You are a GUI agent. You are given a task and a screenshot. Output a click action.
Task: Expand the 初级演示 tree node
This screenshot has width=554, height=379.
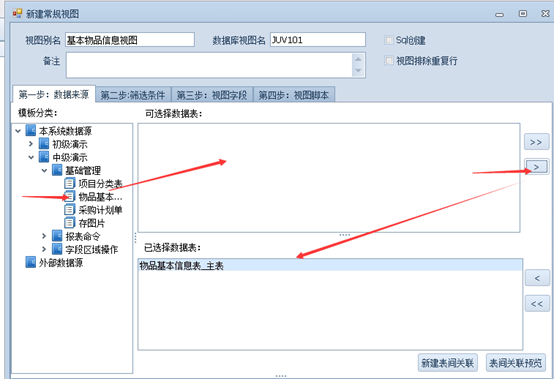(x=31, y=144)
